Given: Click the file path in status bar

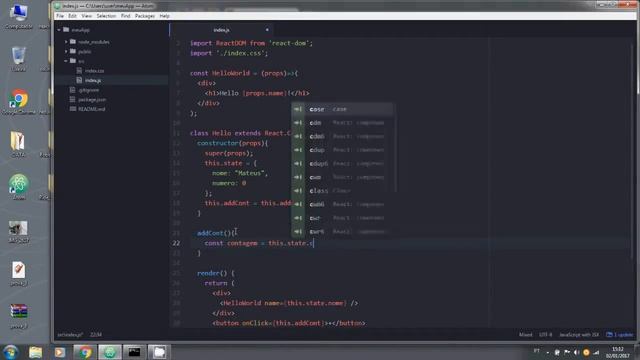Looking at the screenshot, I should 69,335.
